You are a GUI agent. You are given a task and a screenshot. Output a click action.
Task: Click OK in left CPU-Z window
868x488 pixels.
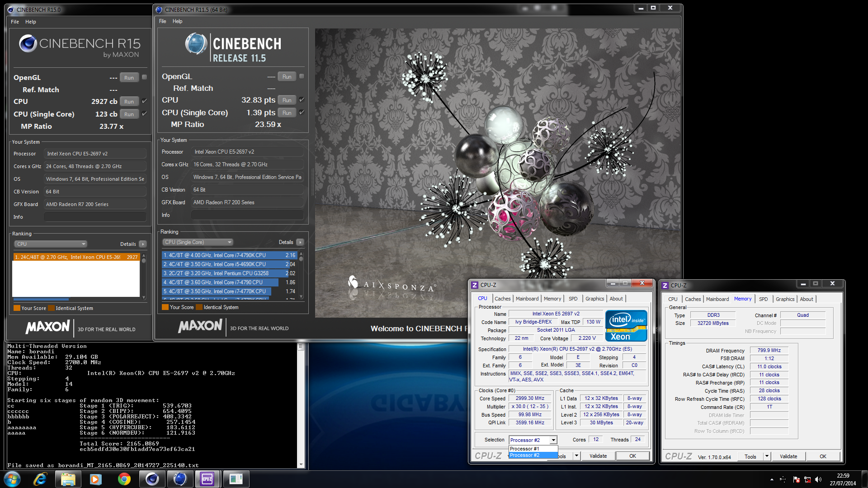[632, 456]
